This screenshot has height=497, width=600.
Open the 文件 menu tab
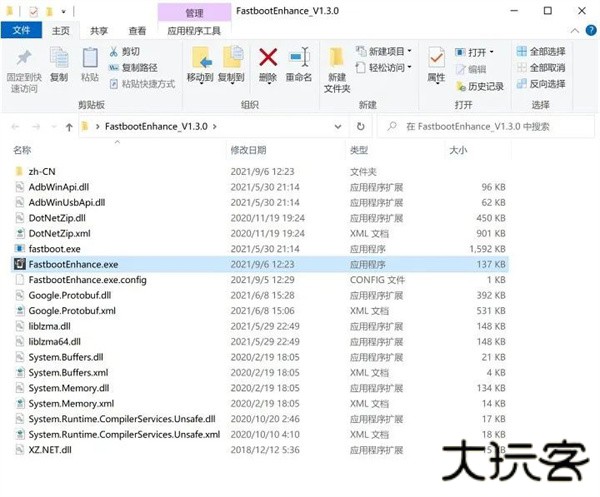point(21,32)
